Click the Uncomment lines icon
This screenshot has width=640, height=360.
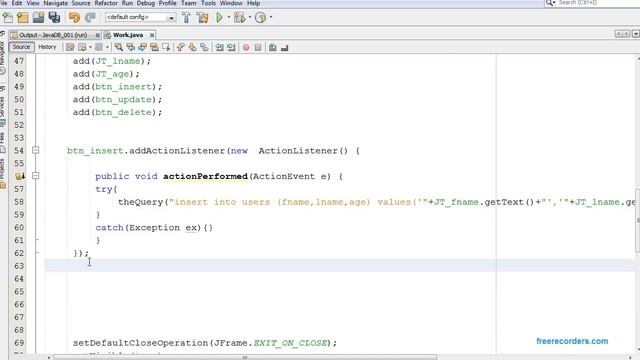tap(284, 47)
